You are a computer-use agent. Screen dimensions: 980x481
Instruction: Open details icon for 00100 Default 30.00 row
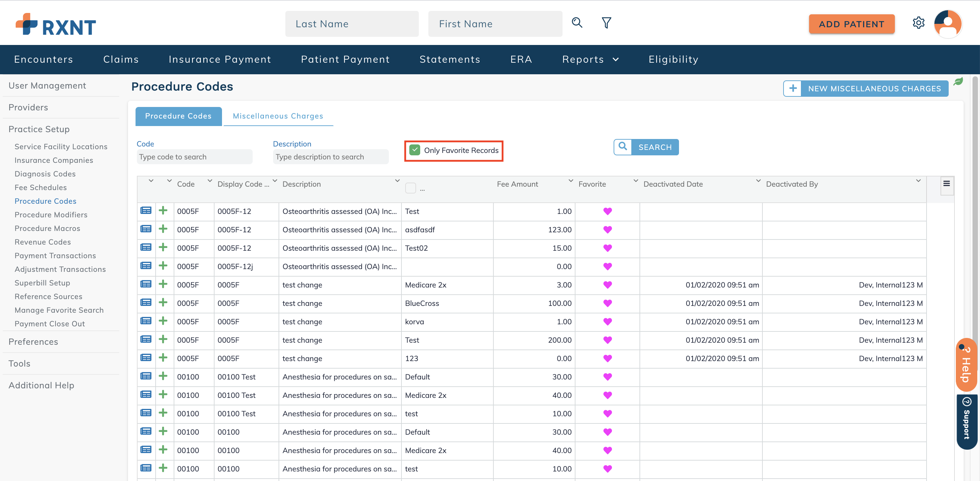pyautogui.click(x=146, y=432)
